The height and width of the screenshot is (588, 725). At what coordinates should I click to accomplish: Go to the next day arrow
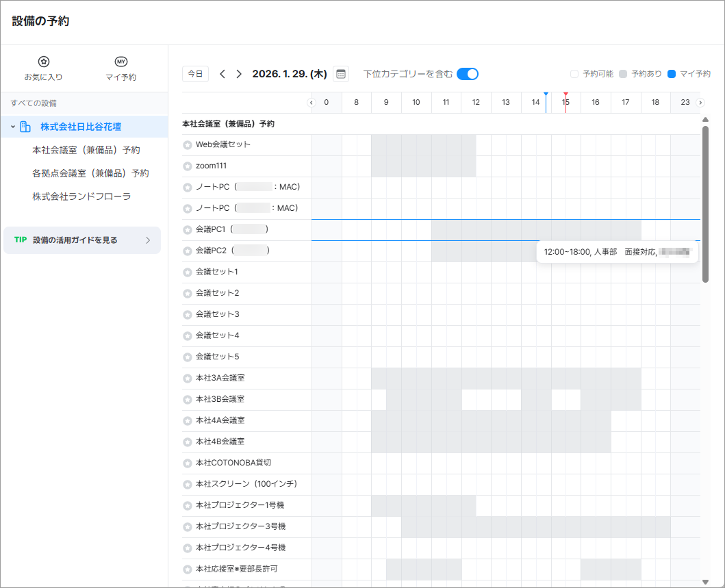click(239, 74)
